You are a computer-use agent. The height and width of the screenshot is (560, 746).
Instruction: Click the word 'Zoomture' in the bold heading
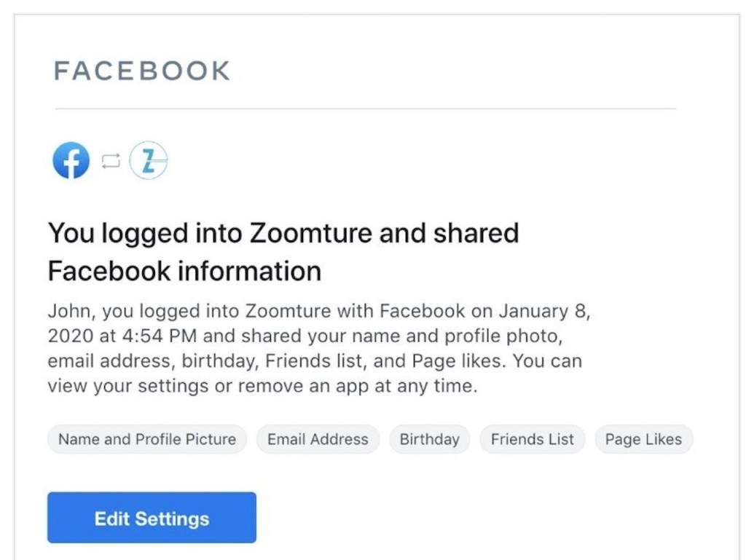[x=310, y=234]
